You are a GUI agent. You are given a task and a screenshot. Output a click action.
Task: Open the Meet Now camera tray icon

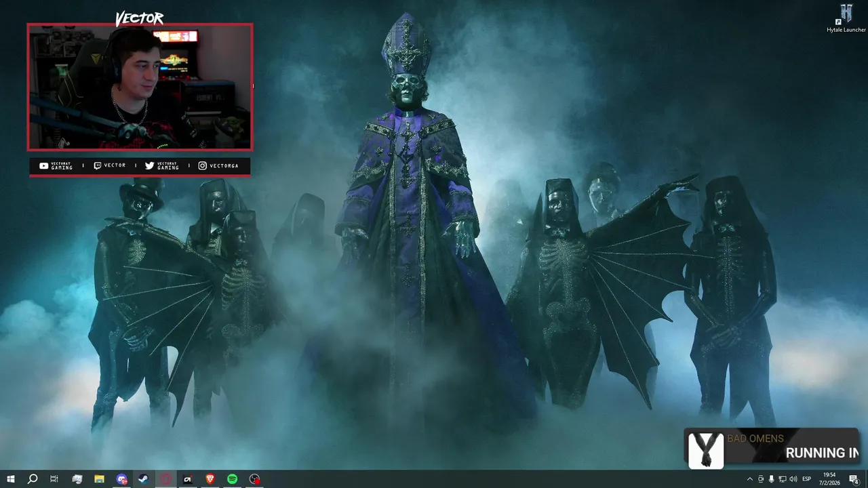pos(761,479)
